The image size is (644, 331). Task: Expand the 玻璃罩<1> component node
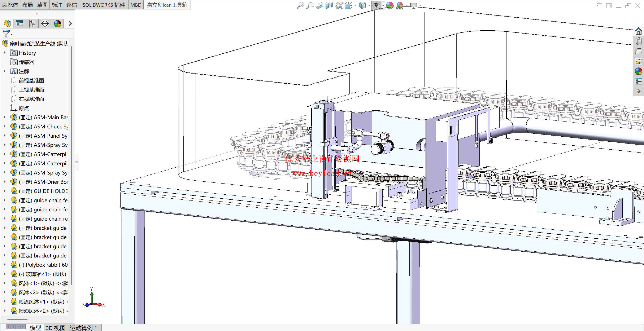click(4, 274)
